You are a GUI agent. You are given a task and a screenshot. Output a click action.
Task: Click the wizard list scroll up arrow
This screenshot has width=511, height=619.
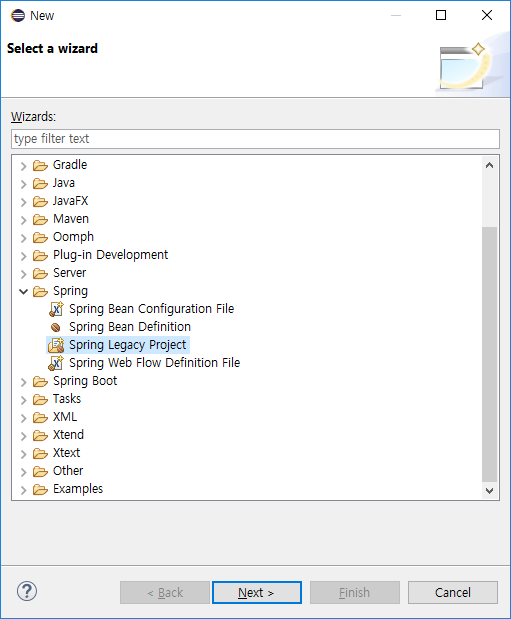click(490, 165)
